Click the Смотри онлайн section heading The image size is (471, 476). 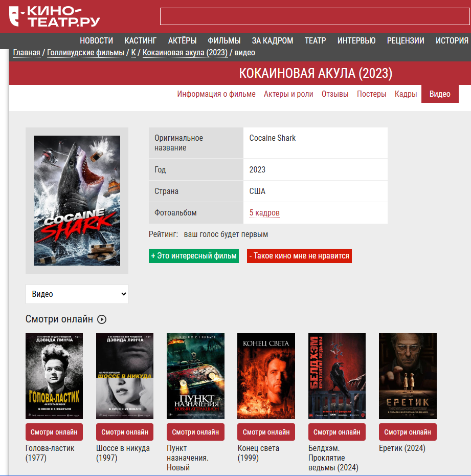click(x=59, y=319)
